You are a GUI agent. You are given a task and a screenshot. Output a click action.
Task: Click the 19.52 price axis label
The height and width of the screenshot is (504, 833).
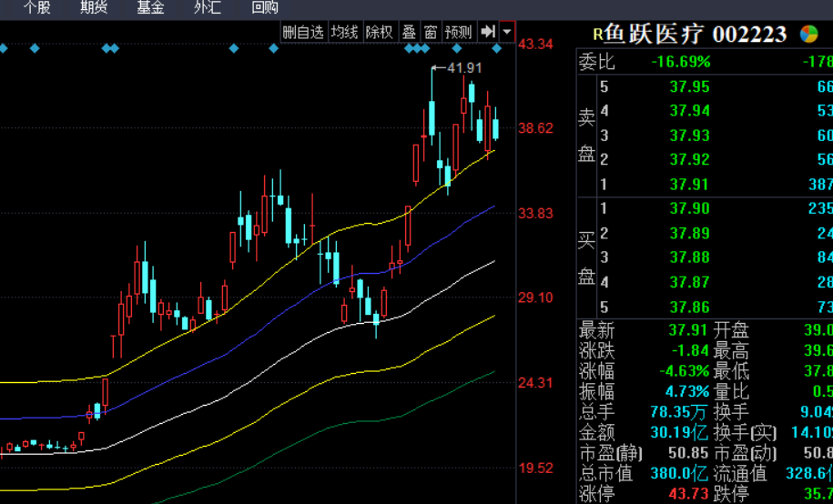pos(535,468)
